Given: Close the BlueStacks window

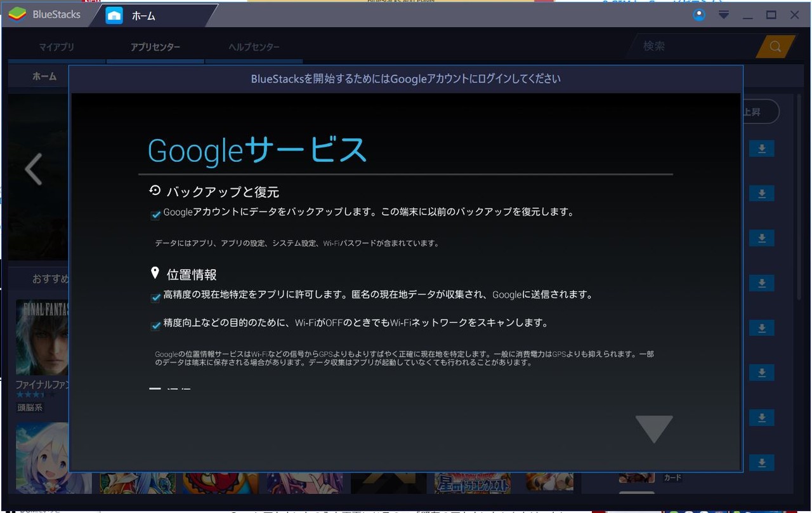Looking at the screenshot, I should point(795,15).
